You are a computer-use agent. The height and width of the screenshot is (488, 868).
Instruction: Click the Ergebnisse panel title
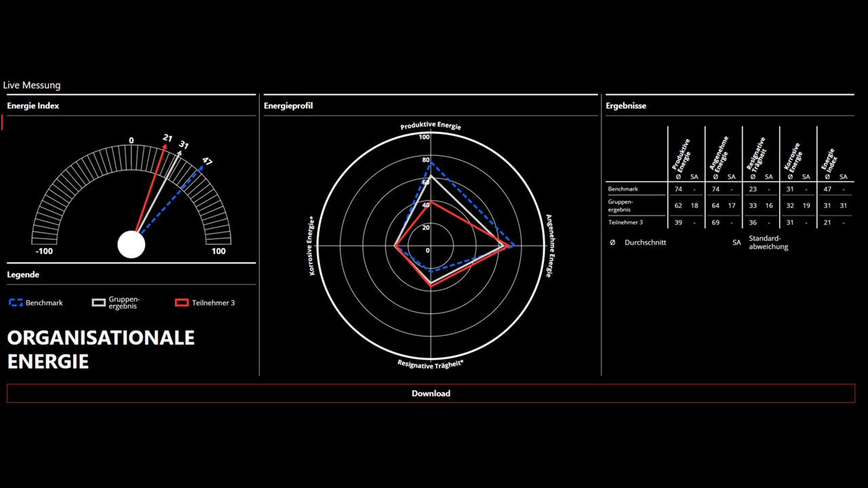(626, 106)
